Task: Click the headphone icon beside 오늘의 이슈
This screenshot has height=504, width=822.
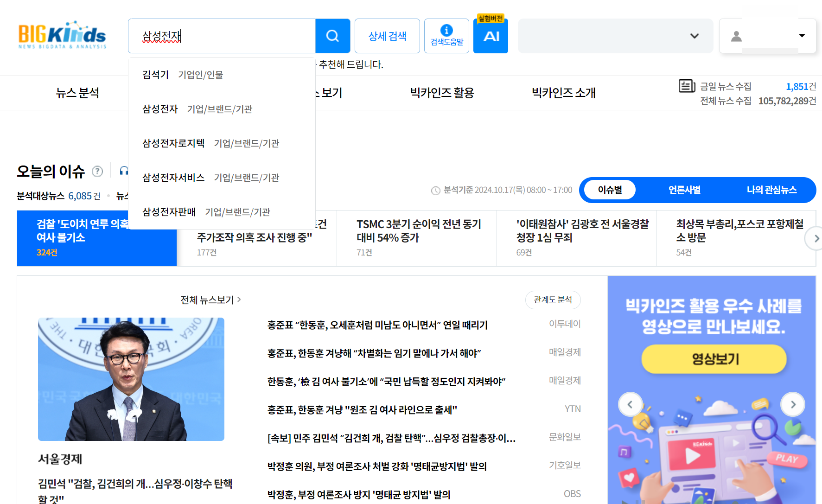Action: tap(124, 171)
